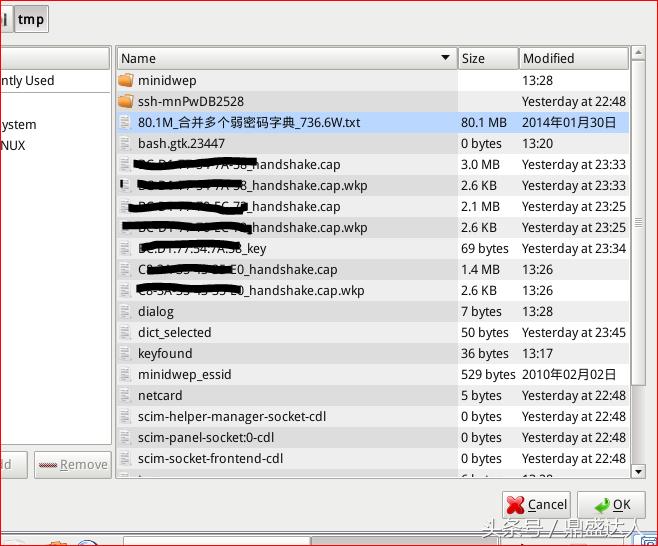The height and width of the screenshot is (546, 658).
Task: Click the tmp path button
Action: pos(31,19)
